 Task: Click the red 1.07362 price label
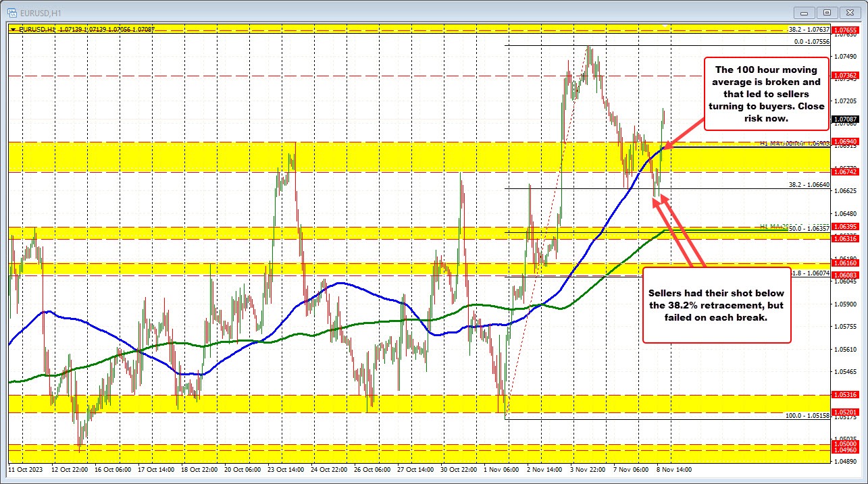846,75
